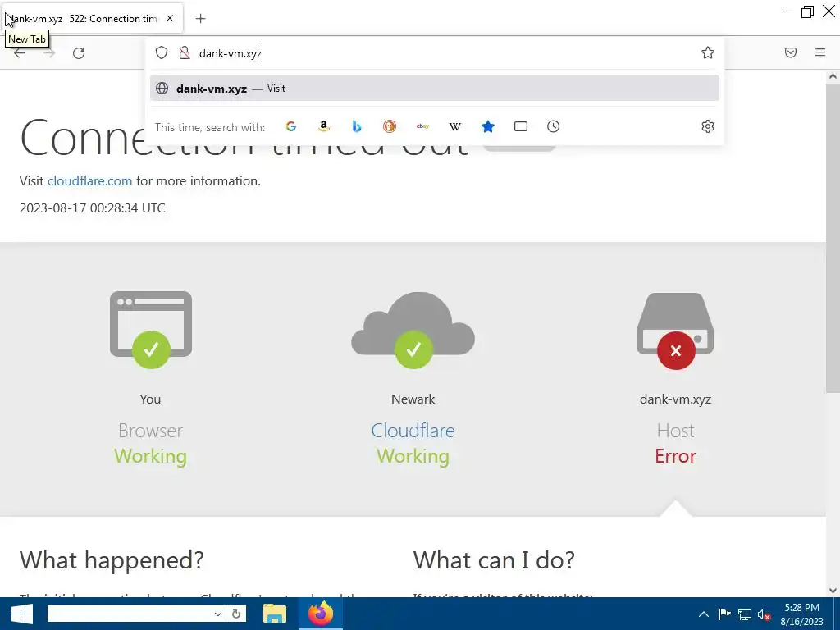Click the timestamp 2023-08-17 00:28:34 UTC
Viewport: 840px width, 630px height.
tap(92, 208)
